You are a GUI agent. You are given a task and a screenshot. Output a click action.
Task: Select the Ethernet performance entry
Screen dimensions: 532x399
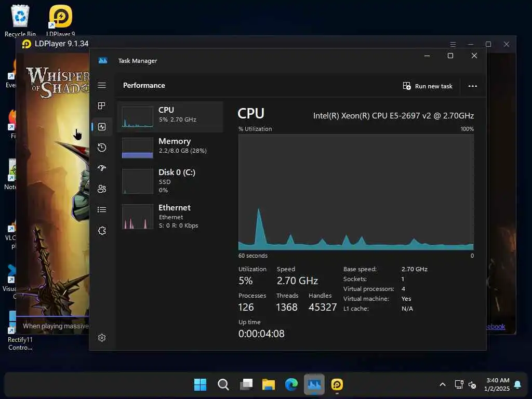(170, 216)
